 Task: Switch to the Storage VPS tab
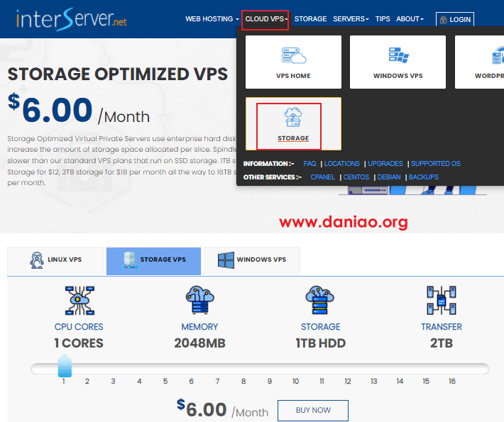(x=153, y=261)
